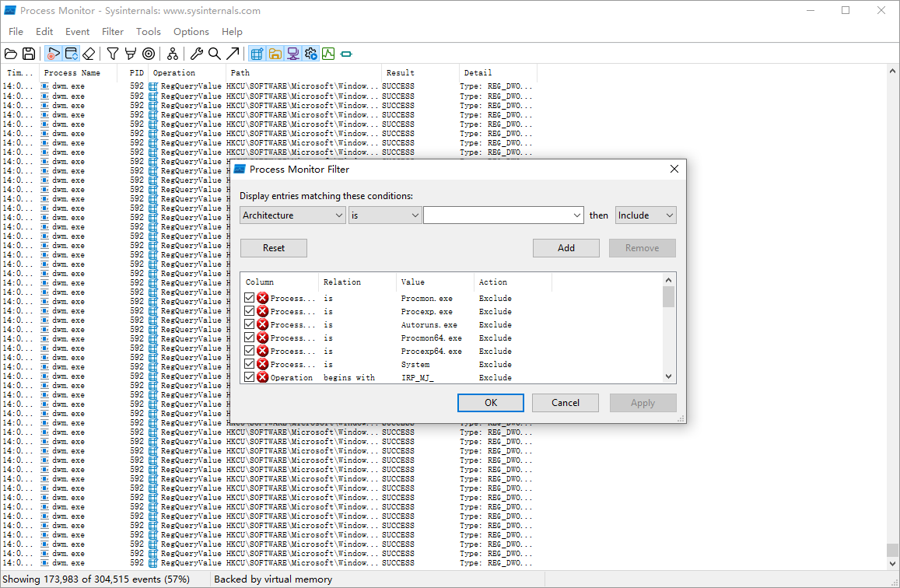Uncheck the Procexp.exe filter checkbox
Screen dimensions: 900x588
click(249, 311)
